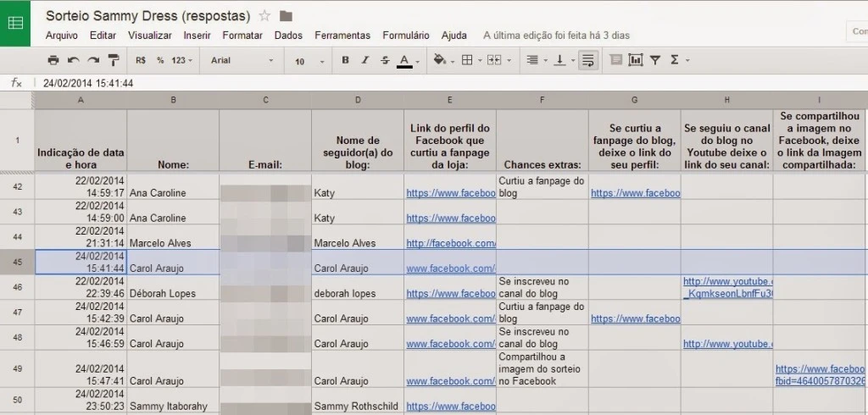Click the Redo arrow

pyautogui.click(x=93, y=60)
